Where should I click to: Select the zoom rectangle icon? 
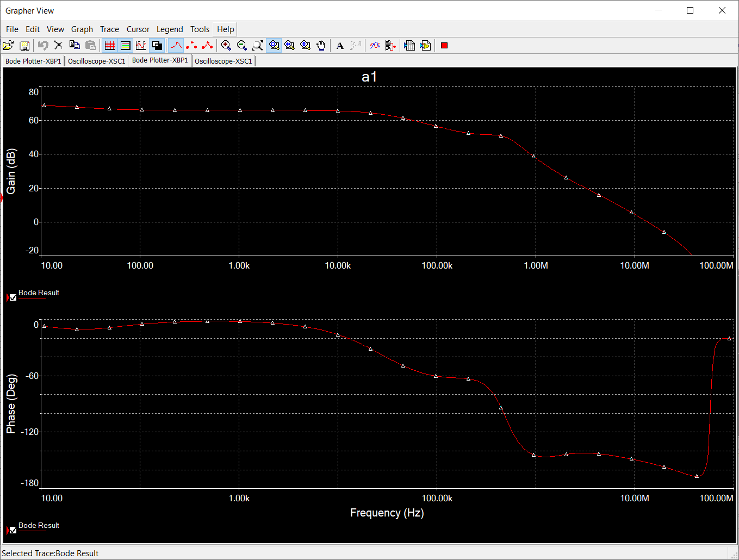(274, 46)
